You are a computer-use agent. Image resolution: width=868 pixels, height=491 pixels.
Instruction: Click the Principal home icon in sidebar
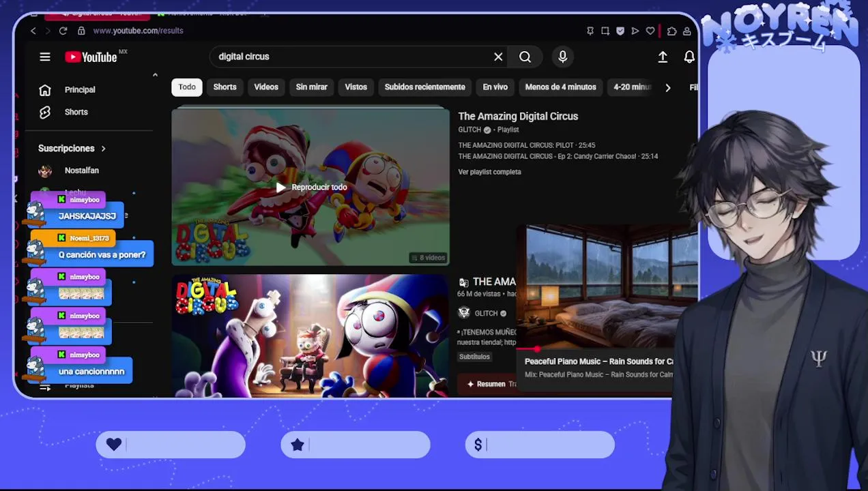click(x=45, y=90)
